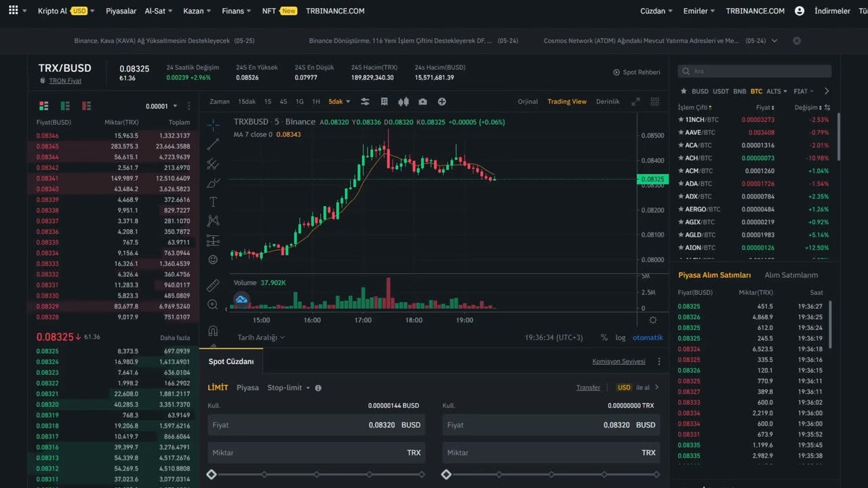Select the text annotation tool
This screenshot has height=488, width=868.
coord(213,202)
